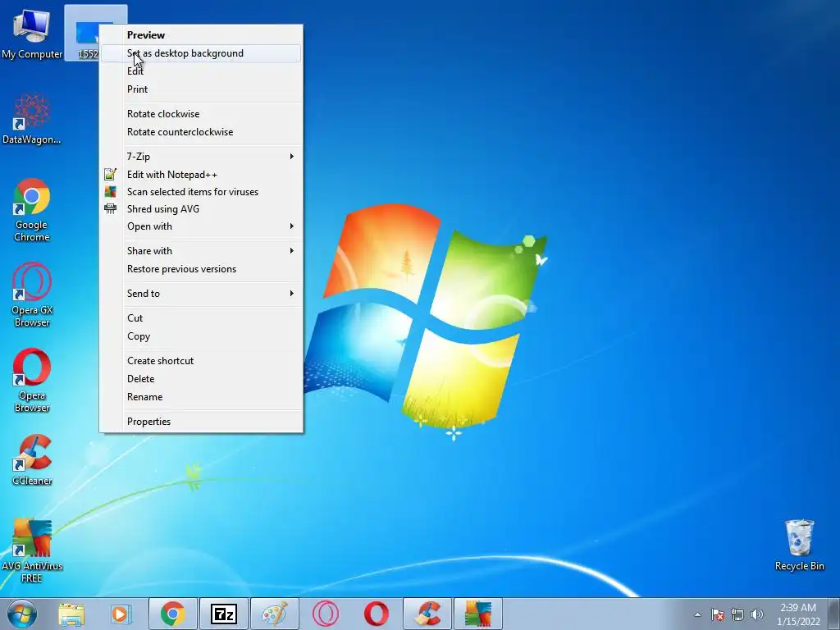The width and height of the screenshot is (840, 630).
Task: Select Create shortcut
Action: (202, 361)
